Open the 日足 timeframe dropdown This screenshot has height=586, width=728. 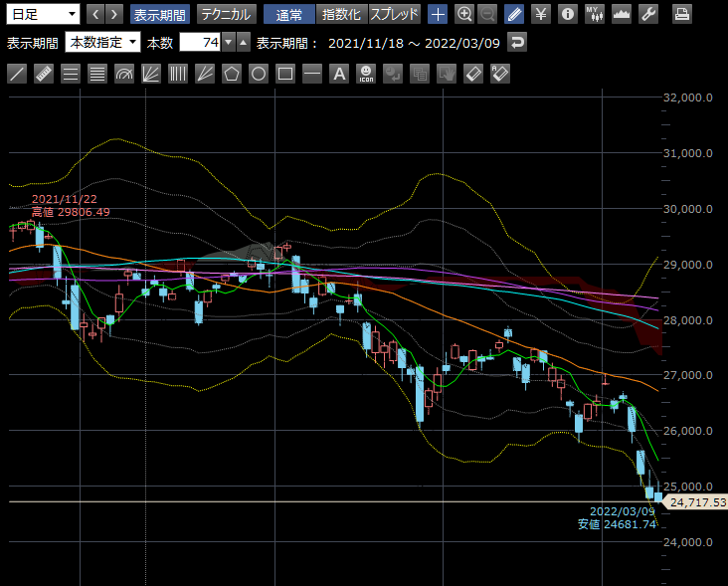pyautogui.click(x=43, y=14)
